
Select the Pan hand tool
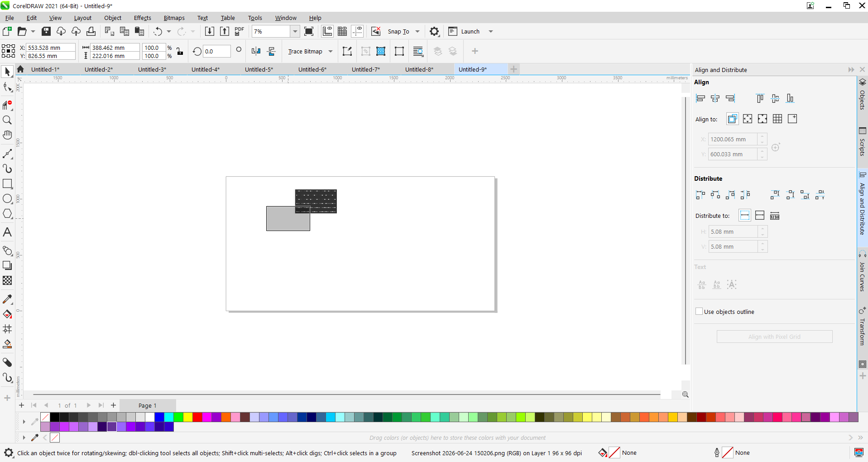coord(7,135)
